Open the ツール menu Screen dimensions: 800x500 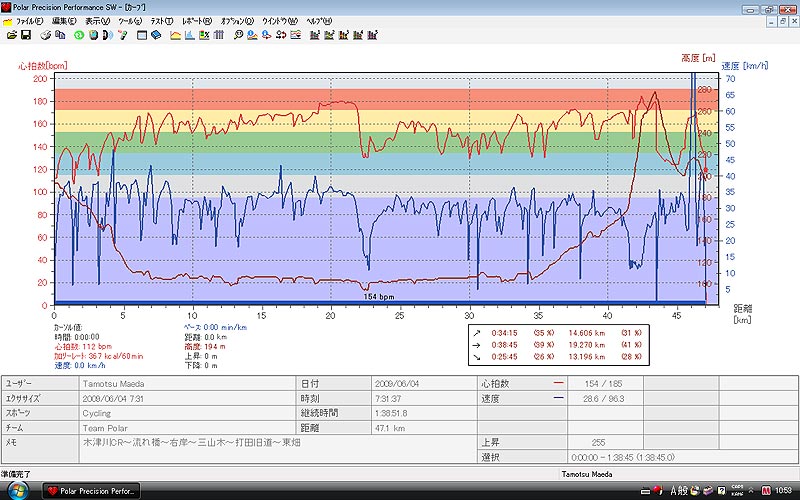pyautogui.click(x=130, y=21)
